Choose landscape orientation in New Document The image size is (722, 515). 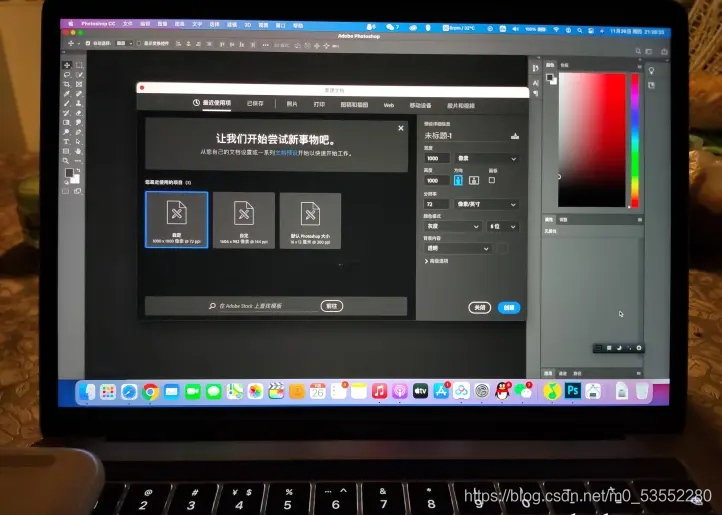(473, 180)
